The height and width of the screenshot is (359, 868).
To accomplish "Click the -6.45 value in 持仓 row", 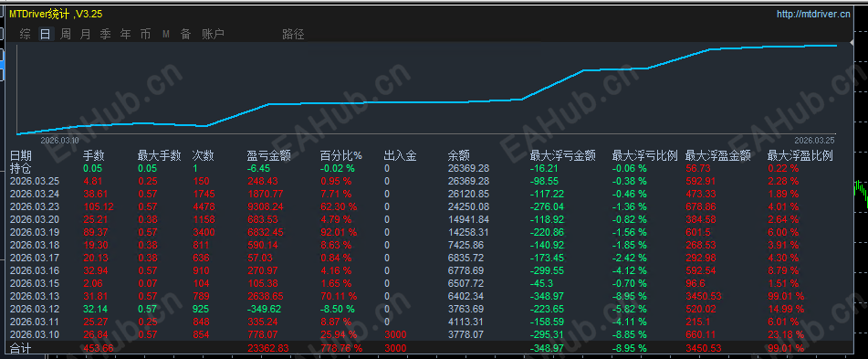I will point(258,168).
